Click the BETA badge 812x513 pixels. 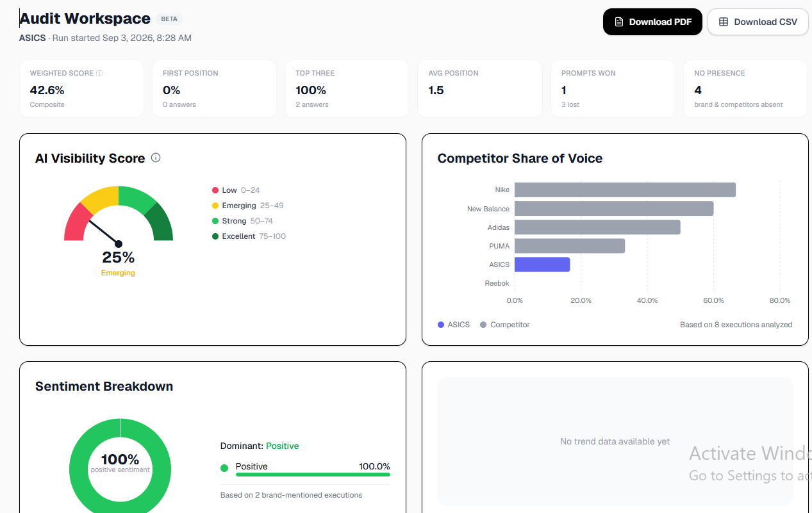coord(169,19)
